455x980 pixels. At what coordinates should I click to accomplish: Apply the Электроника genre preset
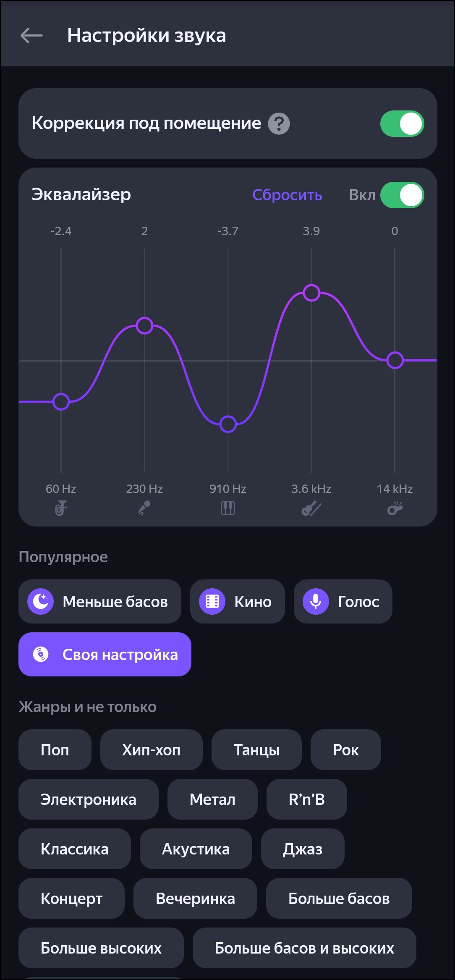coord(88,799)
